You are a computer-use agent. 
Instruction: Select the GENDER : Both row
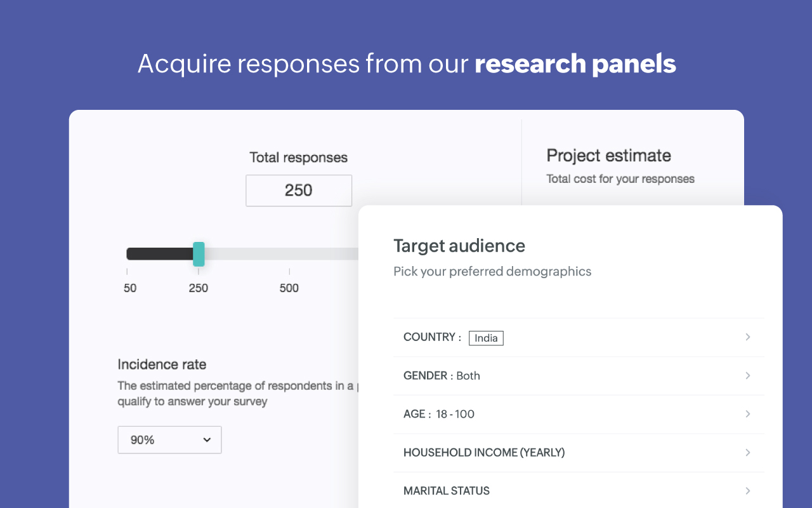(x=442, y=376)
